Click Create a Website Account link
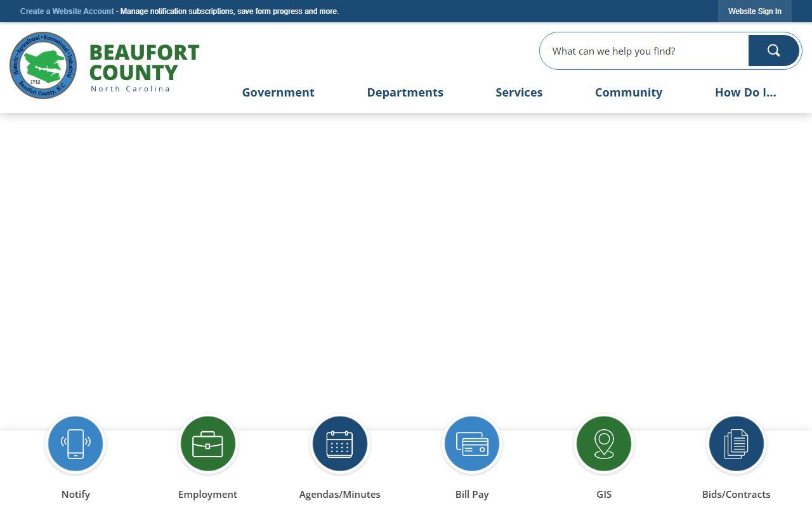 [x=67, y=11]
